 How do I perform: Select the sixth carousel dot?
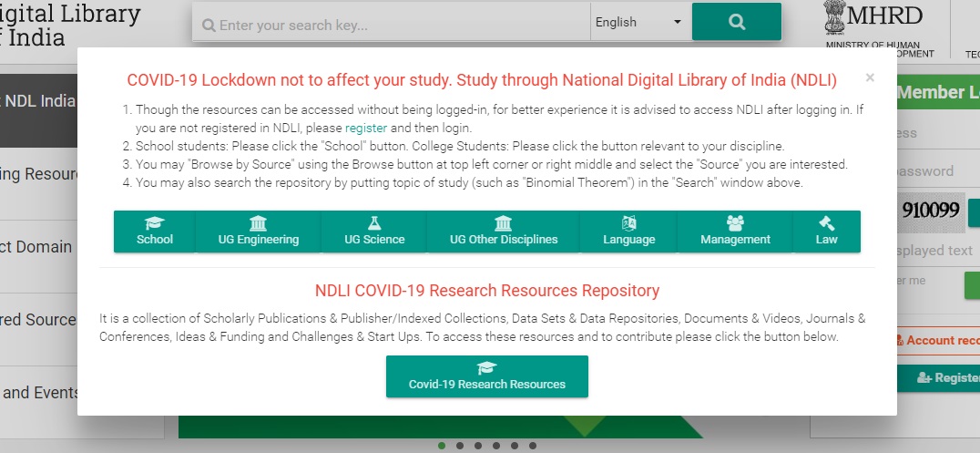click(x=533, y=446)
